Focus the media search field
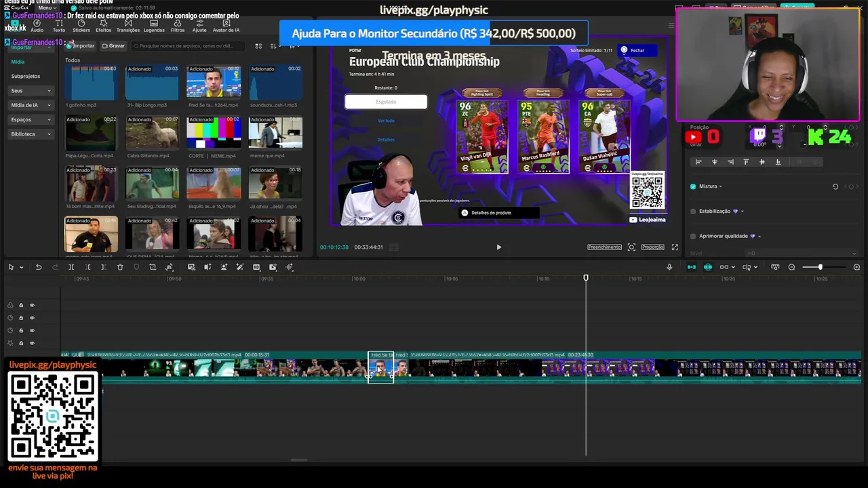Viewport: 868px width, 488px height. pyautogui.click(x=186, y=46)
